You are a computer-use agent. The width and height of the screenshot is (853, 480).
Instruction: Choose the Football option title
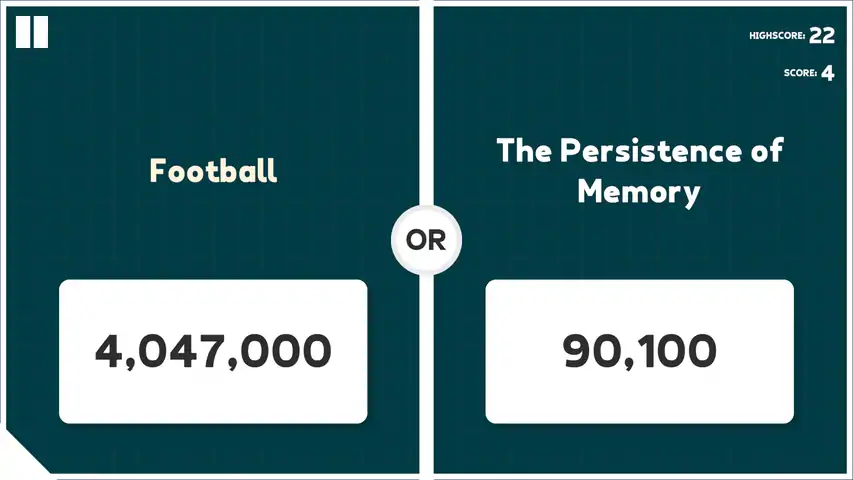213,170
